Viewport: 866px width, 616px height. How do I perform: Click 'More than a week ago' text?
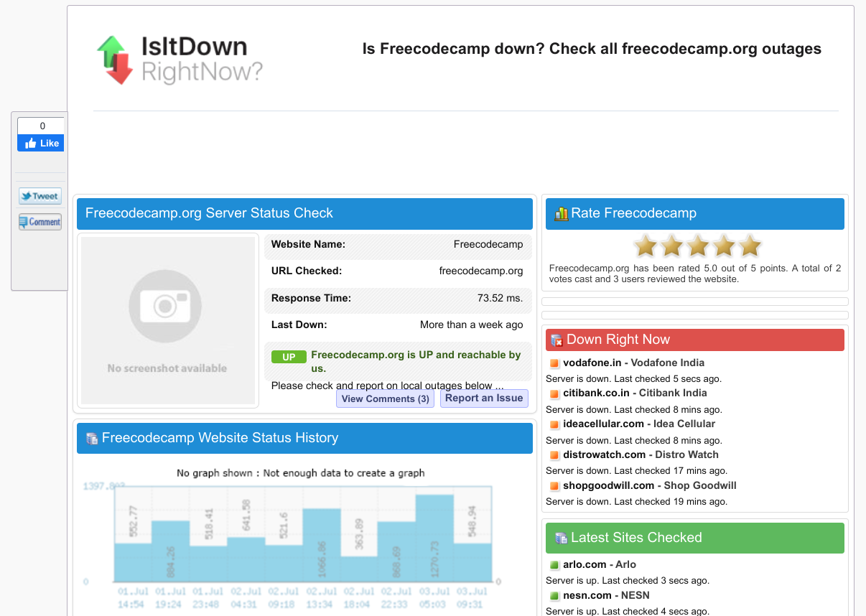pos(472,325)
